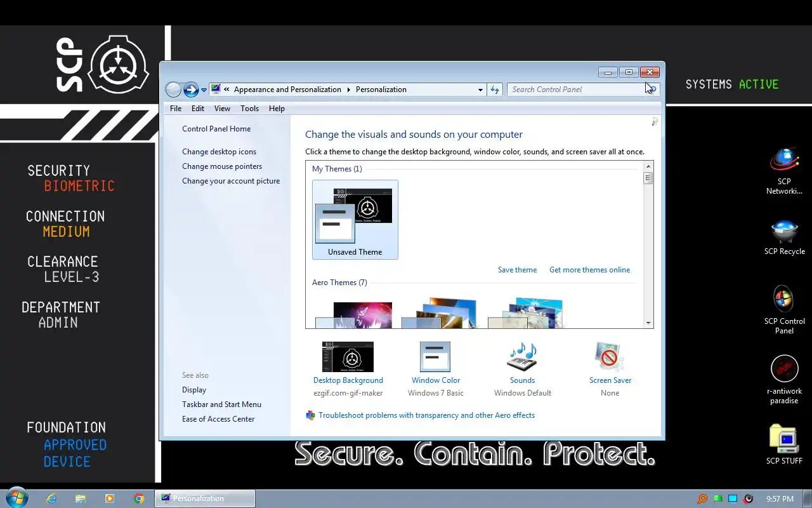Open Screen Saver settings icon
812x508 pixels.
click(610, 357)
